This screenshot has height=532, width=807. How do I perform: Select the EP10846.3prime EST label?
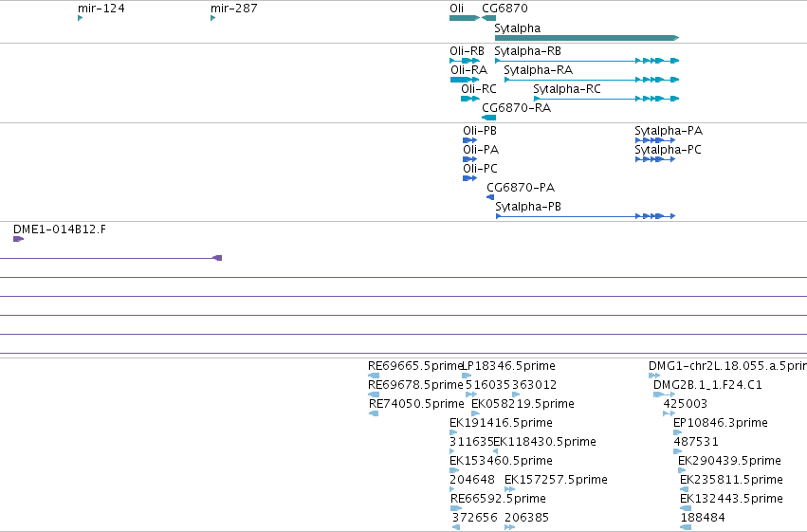pos(720,423)
